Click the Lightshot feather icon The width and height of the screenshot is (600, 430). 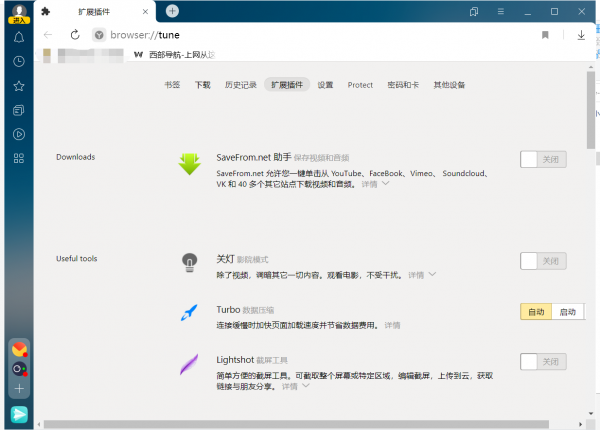click(x=189, y=364)
